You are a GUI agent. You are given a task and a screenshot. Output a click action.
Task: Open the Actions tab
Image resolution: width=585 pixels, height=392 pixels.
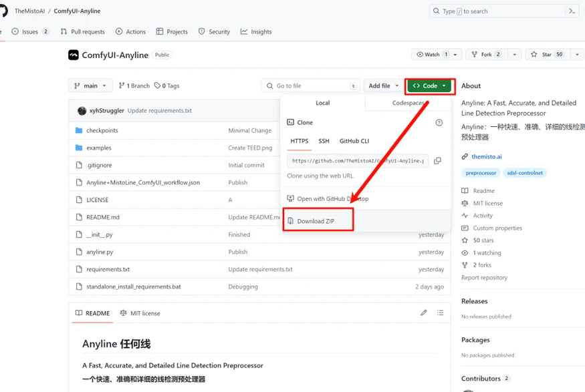click(130, 31)
